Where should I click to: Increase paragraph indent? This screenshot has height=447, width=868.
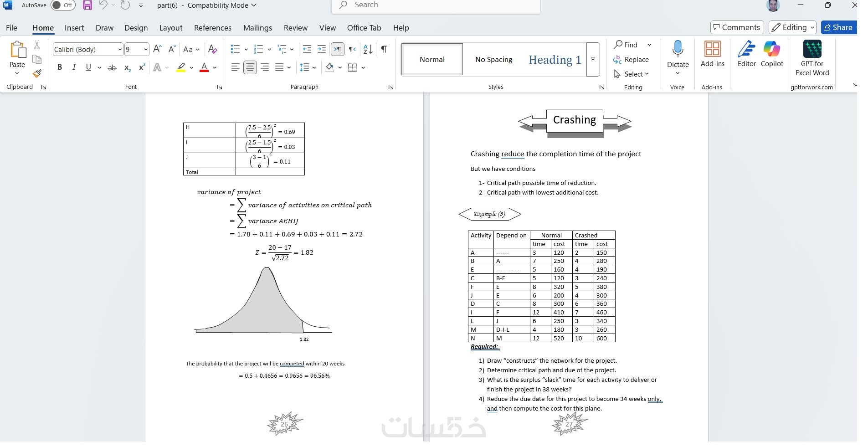coord(322,49)
